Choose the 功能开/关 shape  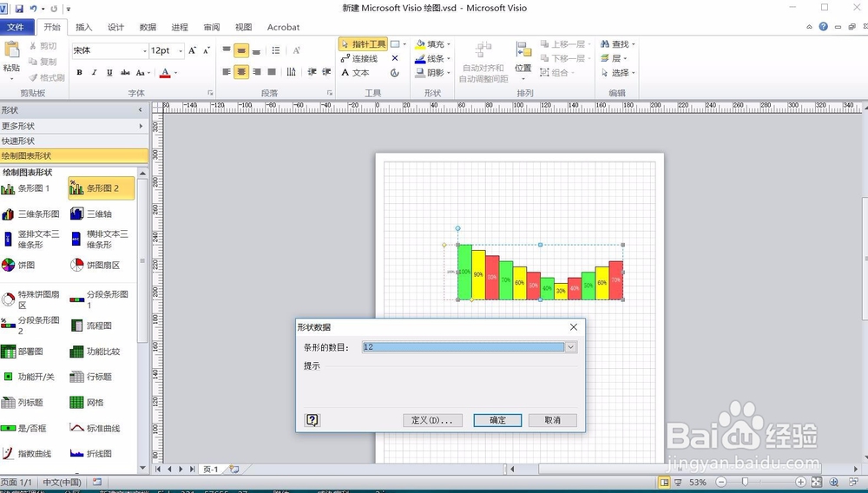(x=29, y=377)
